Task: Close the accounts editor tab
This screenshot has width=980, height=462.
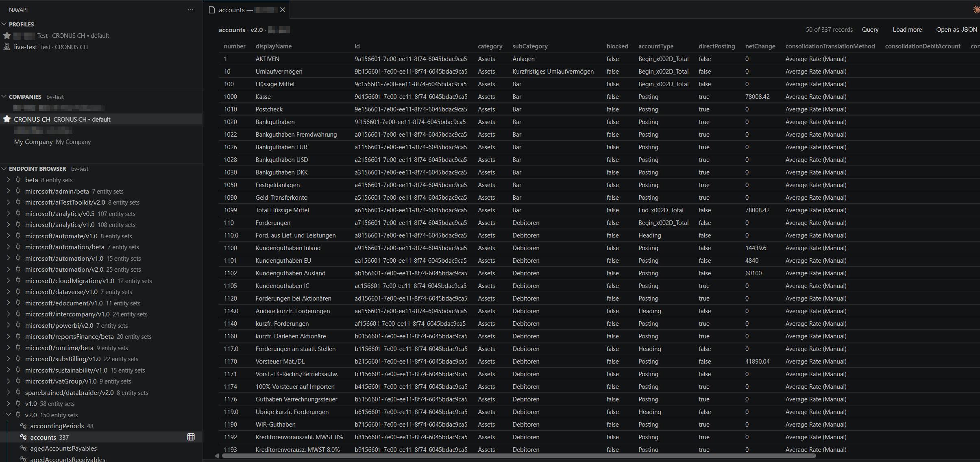Action: [282, 10]
